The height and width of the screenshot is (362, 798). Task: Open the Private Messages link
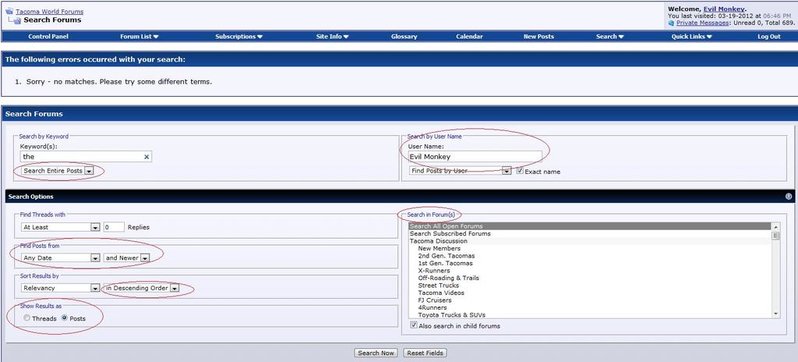(x=702, y=23)
